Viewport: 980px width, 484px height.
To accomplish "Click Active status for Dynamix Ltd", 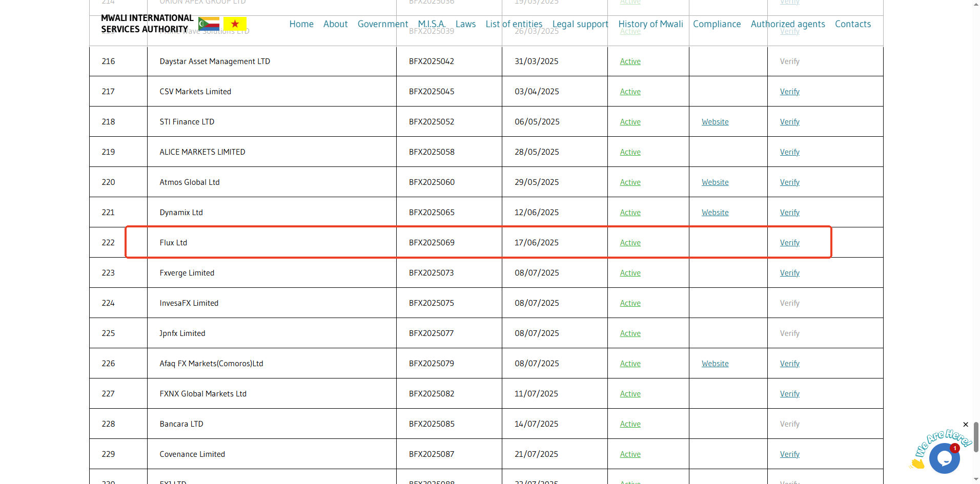I will (630, 213).
